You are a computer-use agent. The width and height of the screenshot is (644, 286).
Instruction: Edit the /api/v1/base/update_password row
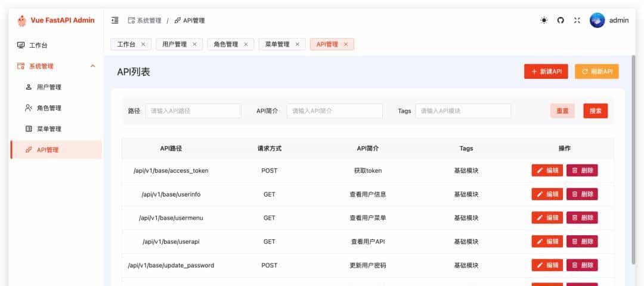point(547,266)
